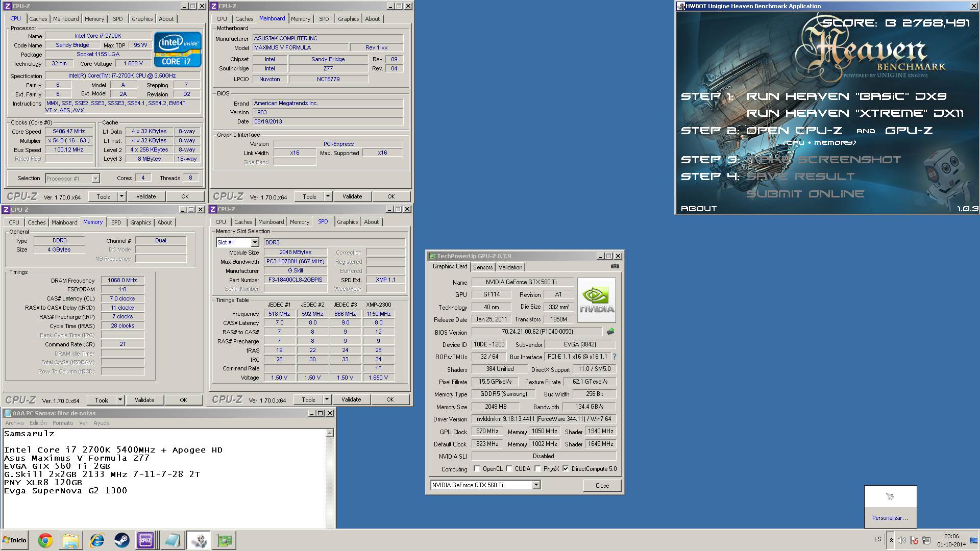Open the NVIDIA GeForce GTX 560 Ti dropdown

pyautogui.click(x=536, y=485)
